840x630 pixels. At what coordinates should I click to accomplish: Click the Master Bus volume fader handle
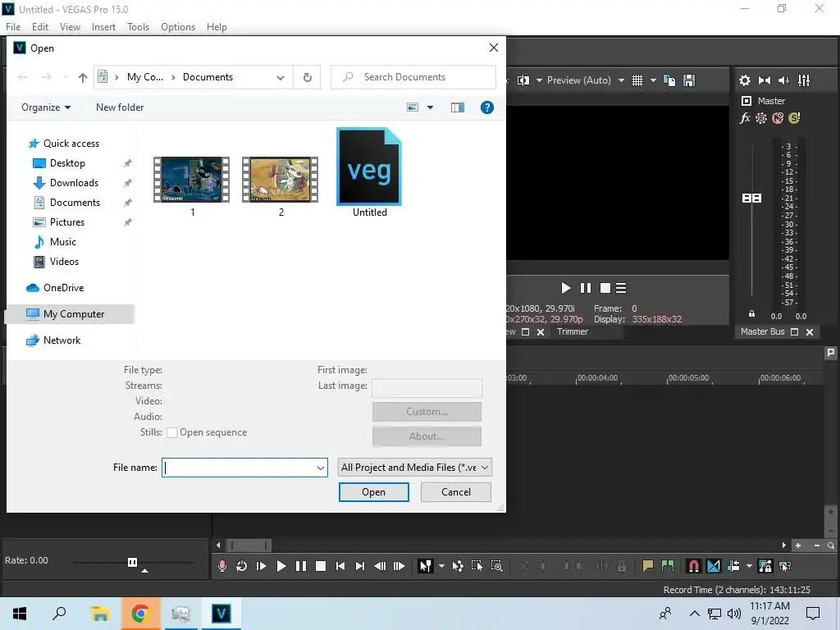pyautogui.click(x=751, y=199)
